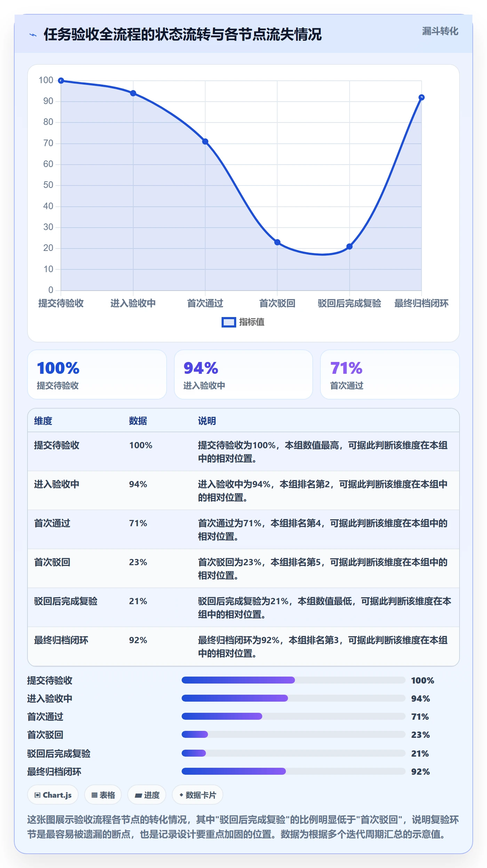Click the 71% cell in the table
Image resolution: width=487 pixels, height=868 pixels.
point(138,523)
